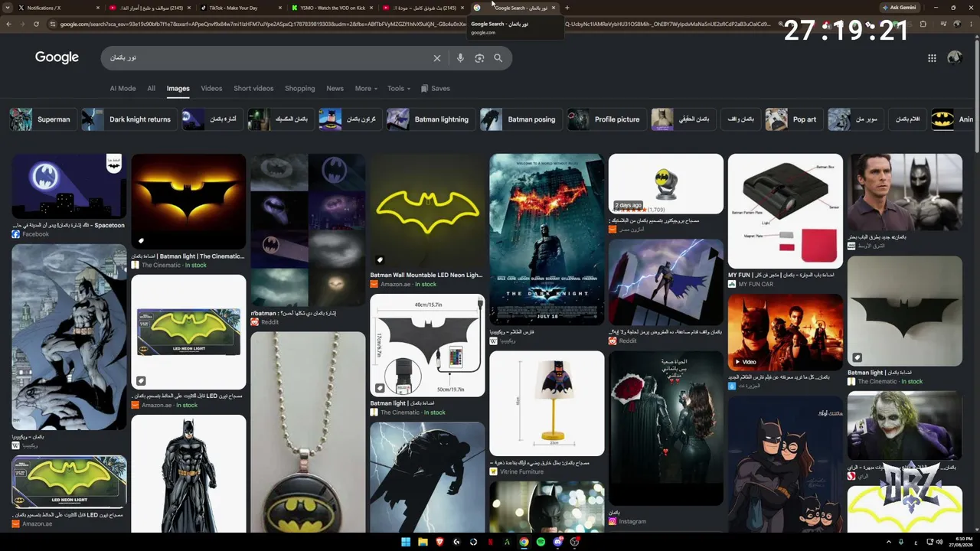Open The Dark Knight movie poster image
980x551 pixels.
tap(547, 239)
